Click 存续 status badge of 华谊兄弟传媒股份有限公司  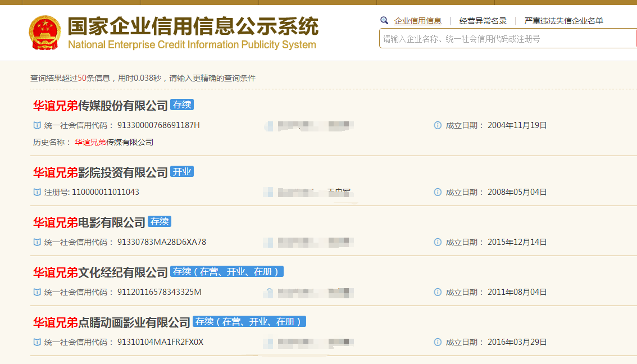tap(182, 105)
